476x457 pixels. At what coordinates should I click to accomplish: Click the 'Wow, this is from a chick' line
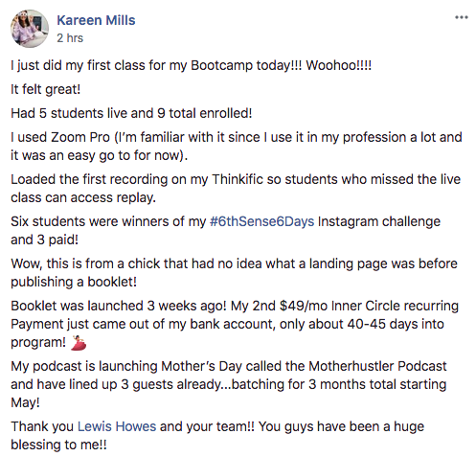[234, 263]
